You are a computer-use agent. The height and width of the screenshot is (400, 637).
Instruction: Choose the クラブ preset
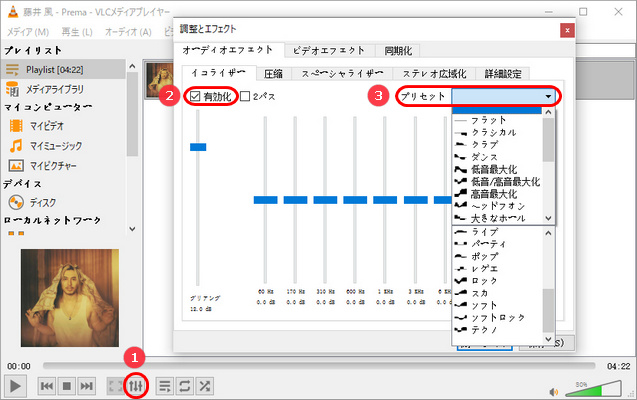point(497,145)
